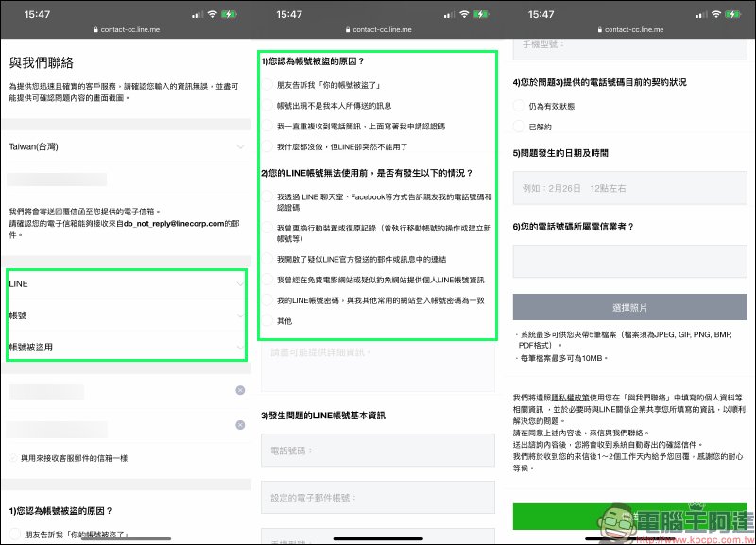Choose 我開啟了疑似LINE官方發送的郵件 option
This screenshot has height=545, width=756.
(267, 259)
